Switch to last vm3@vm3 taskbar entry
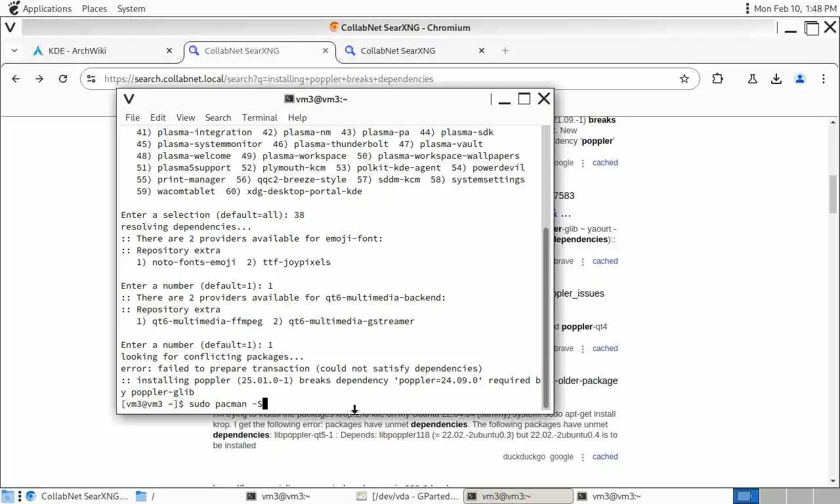 (628, 496)
